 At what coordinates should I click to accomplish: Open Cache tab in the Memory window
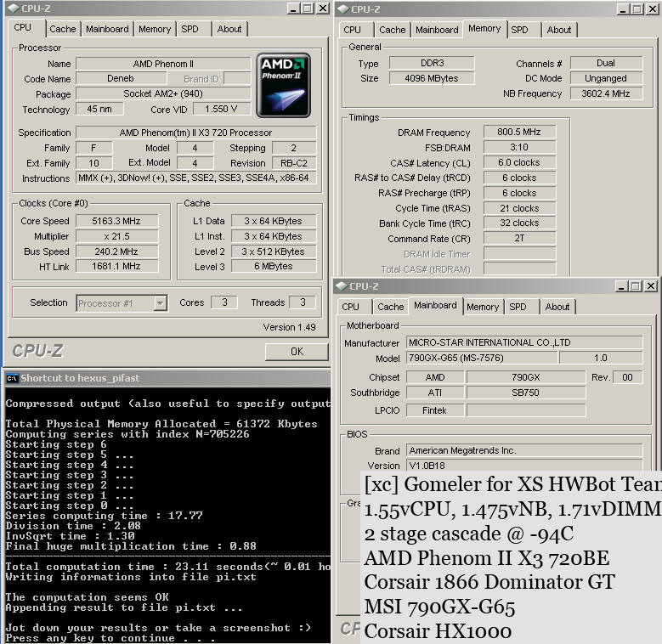pos(393,30)
